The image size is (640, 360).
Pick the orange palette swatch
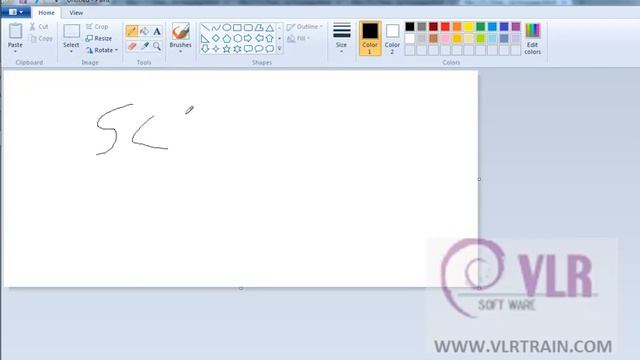[457, 27]
